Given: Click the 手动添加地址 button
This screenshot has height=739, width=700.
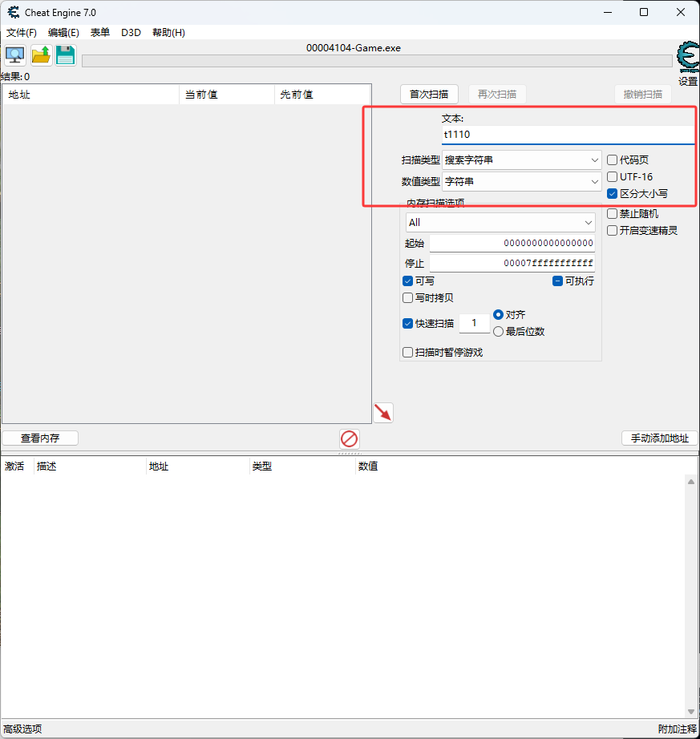Looking at the screenshot, I should click(x=659, y=438).
